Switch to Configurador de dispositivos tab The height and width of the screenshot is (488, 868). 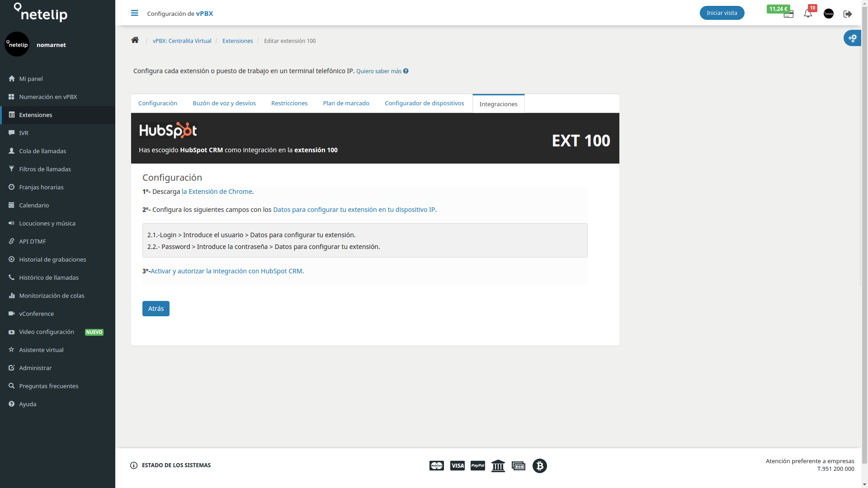[425, 103]
